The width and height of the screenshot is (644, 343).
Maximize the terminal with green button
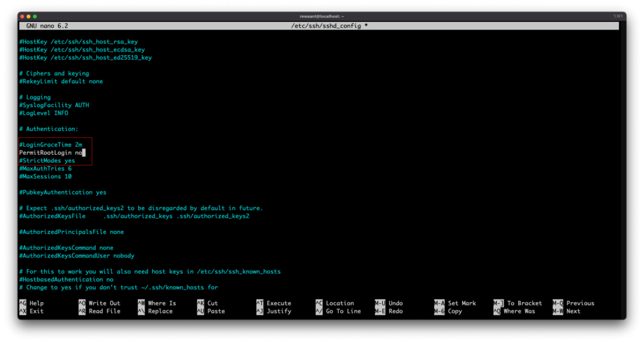pyautogui.click(x=35, y=16)
